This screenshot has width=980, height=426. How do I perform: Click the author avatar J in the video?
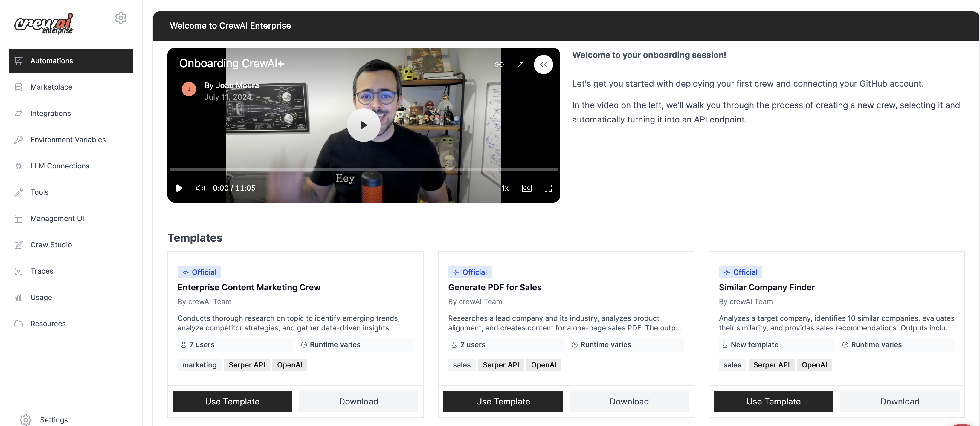tap(189, 89)
